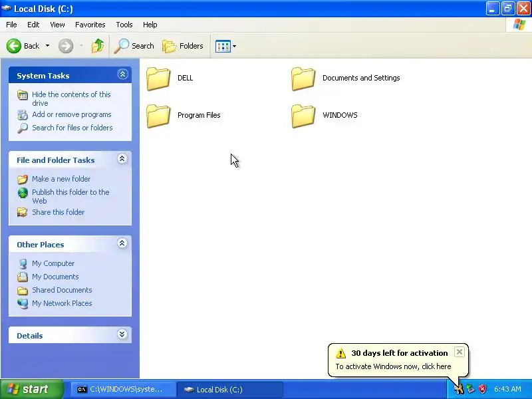Click the DELL folder name label
Image resolution: width=532 pixels, height=399 pixels.
186,78
